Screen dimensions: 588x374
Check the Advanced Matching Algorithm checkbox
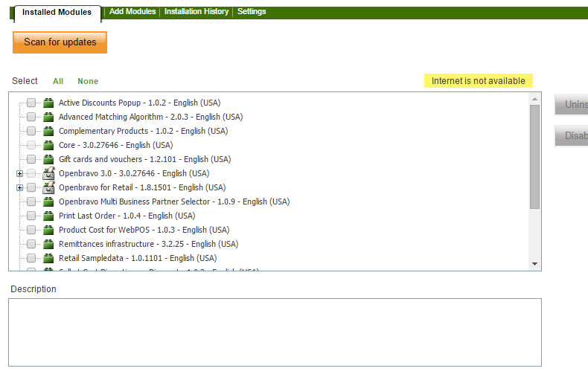click(31, 117)
